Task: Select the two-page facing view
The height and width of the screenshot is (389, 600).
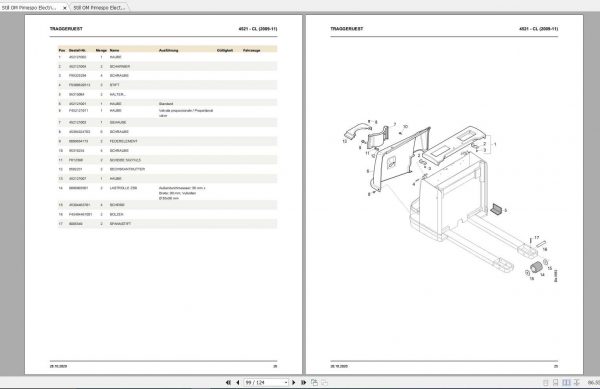Action: coord(566,382)
